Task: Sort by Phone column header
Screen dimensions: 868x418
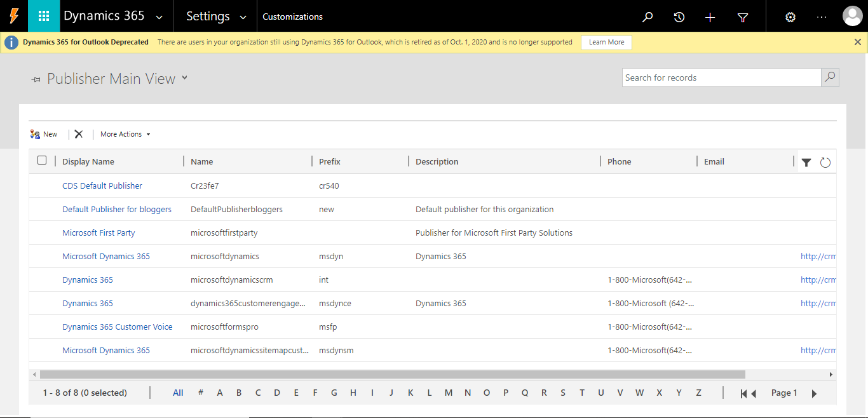Action: 620,161
